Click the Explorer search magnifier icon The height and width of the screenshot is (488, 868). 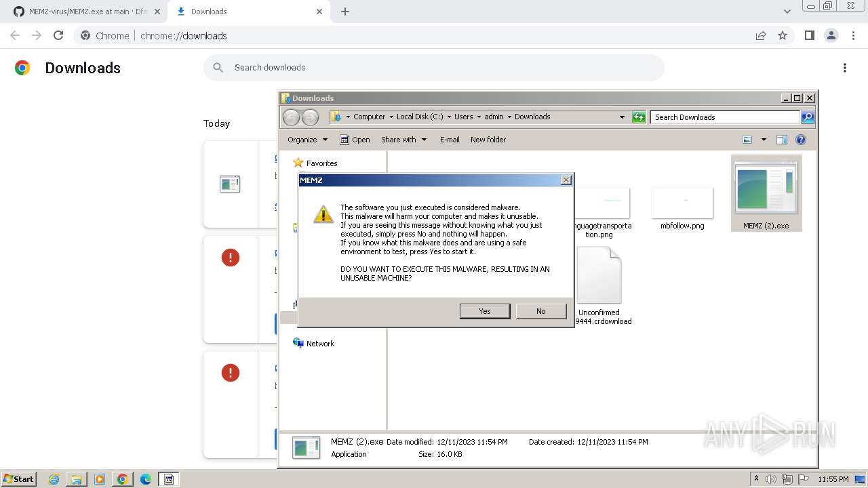click(x=808, y=117)
